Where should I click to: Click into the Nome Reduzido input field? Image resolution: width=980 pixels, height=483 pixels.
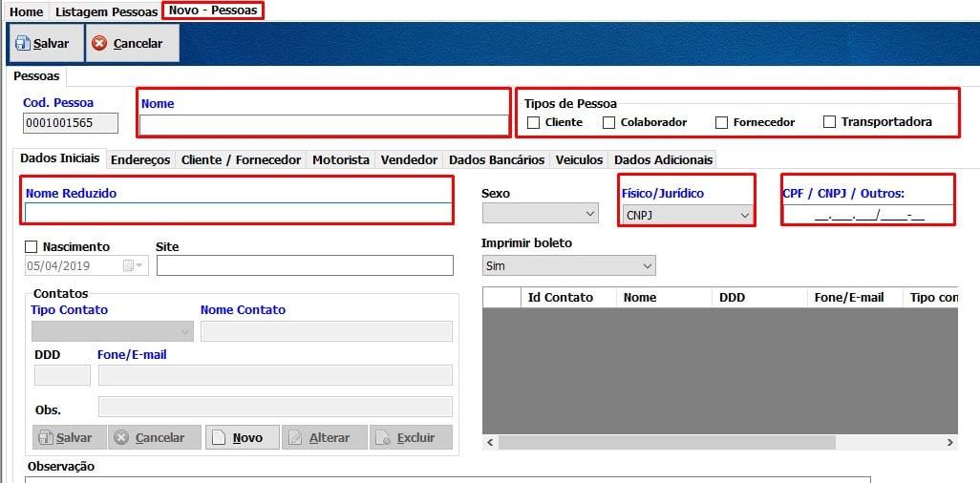click(238, 213)
